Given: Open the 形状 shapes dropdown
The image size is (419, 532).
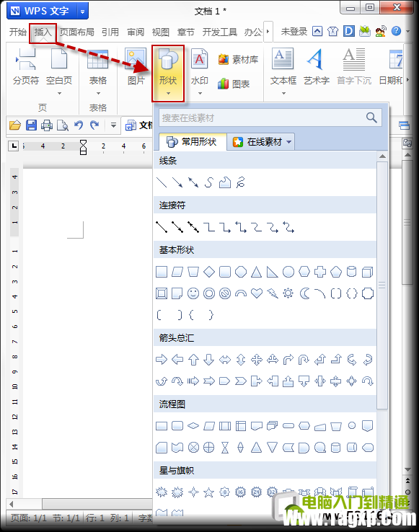Looking at the screenshot, I should [x=168, y=73].
